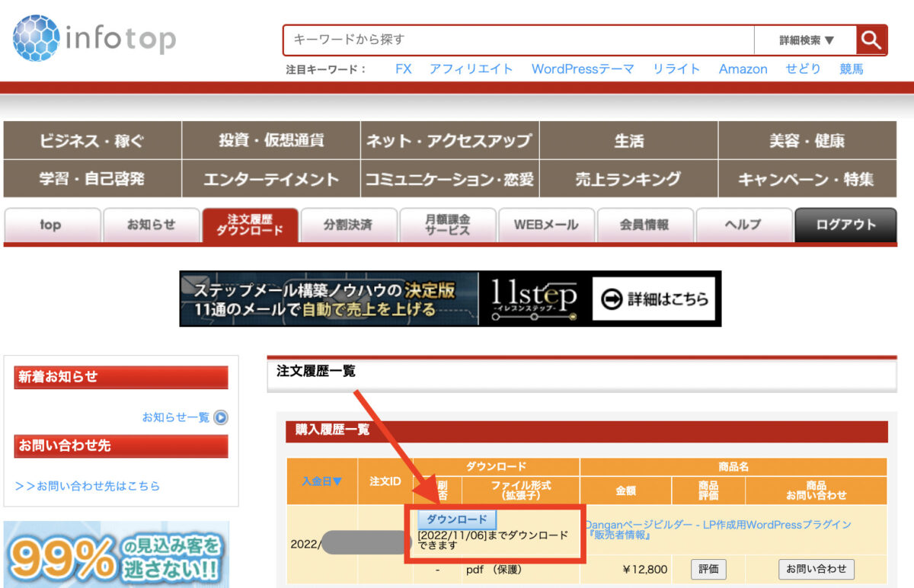Click the ログアウト tab
Viewport: 914px width, 588px height.
[845, 225]
